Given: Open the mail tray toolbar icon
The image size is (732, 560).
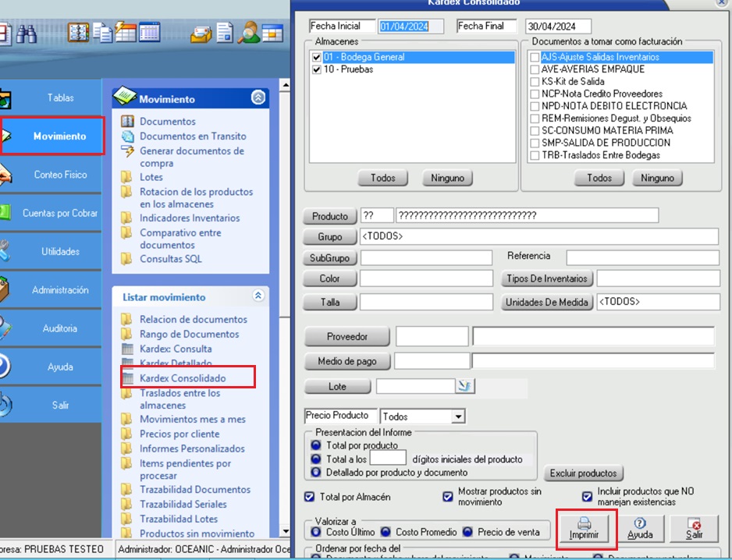Looking at the screenshot, I should [x=201, y=34].
